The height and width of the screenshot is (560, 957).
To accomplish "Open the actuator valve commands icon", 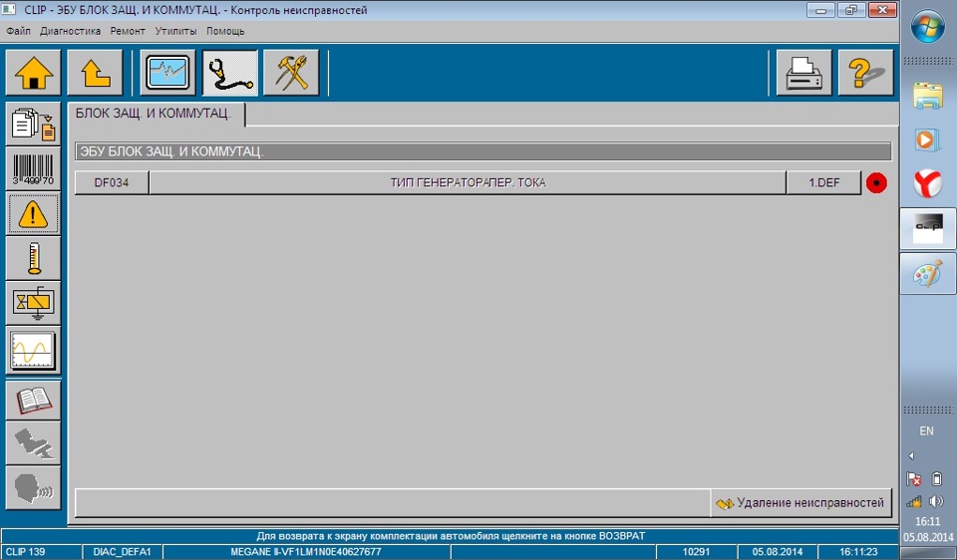I will 33,303.
